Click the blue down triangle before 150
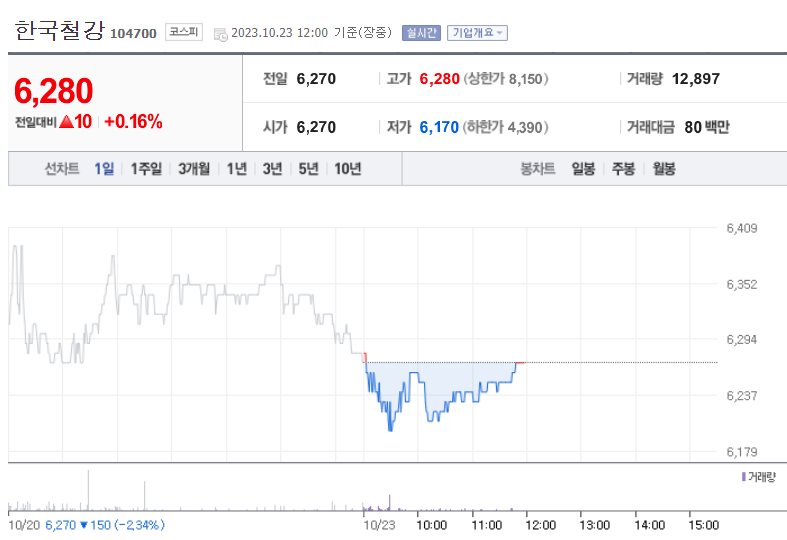This screenshot has height=540, width=787. pyautogui.click(x=84, y=525)
